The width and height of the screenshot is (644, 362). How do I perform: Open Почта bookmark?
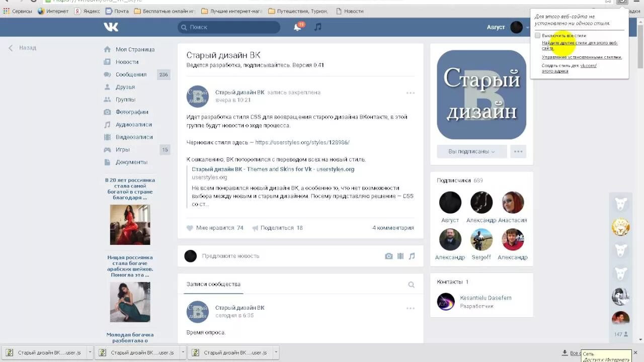[117, 11]
